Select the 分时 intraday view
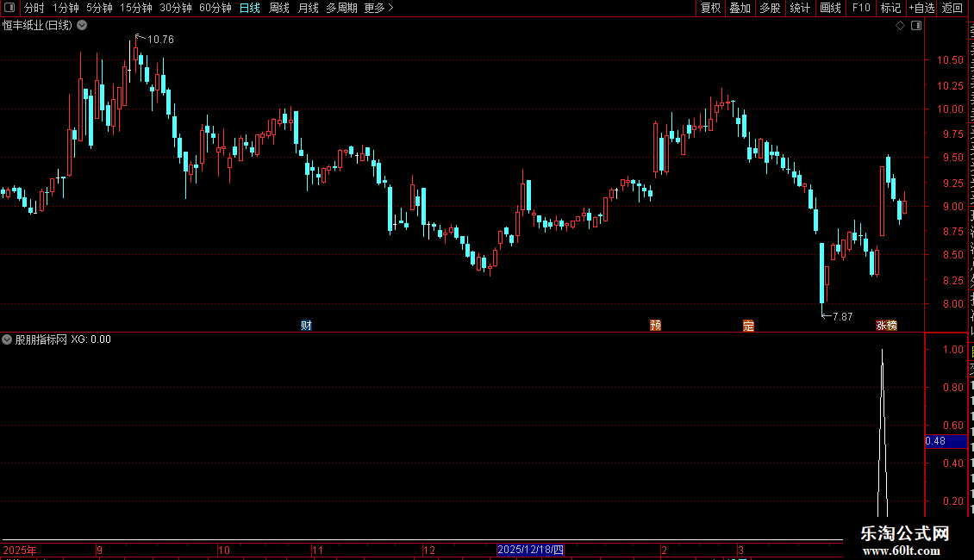Viewport: 974px width, 560px height. tap(34, 8)
